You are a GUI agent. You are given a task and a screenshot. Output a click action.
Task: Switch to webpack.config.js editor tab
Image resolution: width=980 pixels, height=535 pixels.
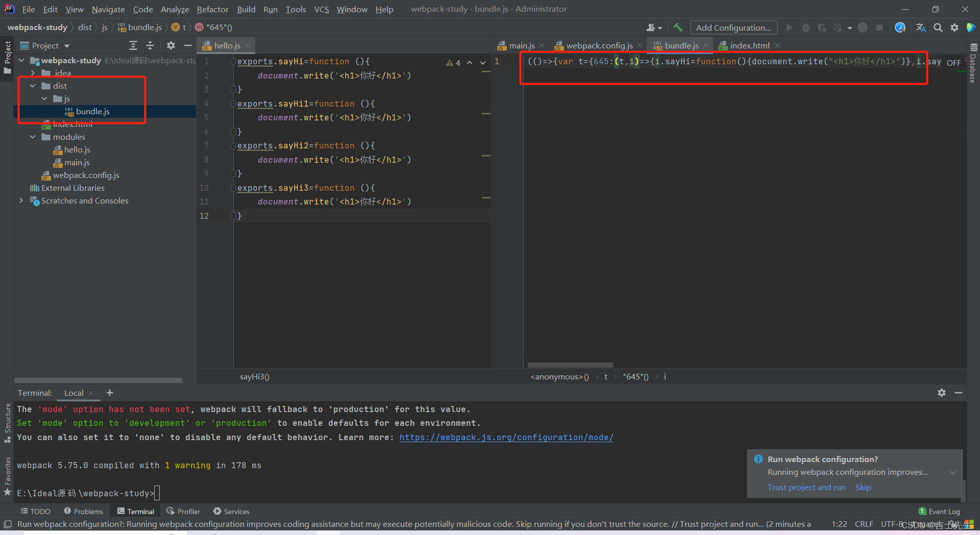click(599, 45)
